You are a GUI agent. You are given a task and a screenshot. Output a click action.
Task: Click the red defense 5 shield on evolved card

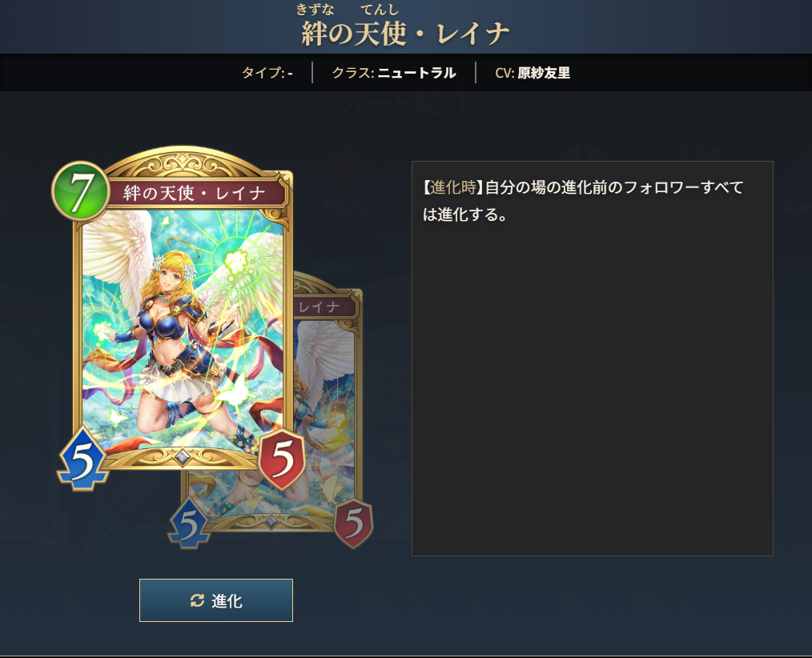[354, 523]
